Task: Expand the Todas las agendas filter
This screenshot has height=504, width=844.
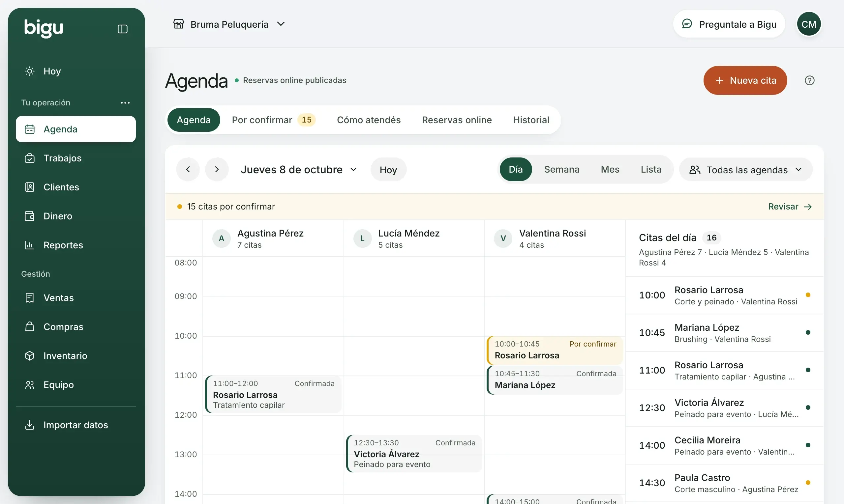Action: click(746, 169)
